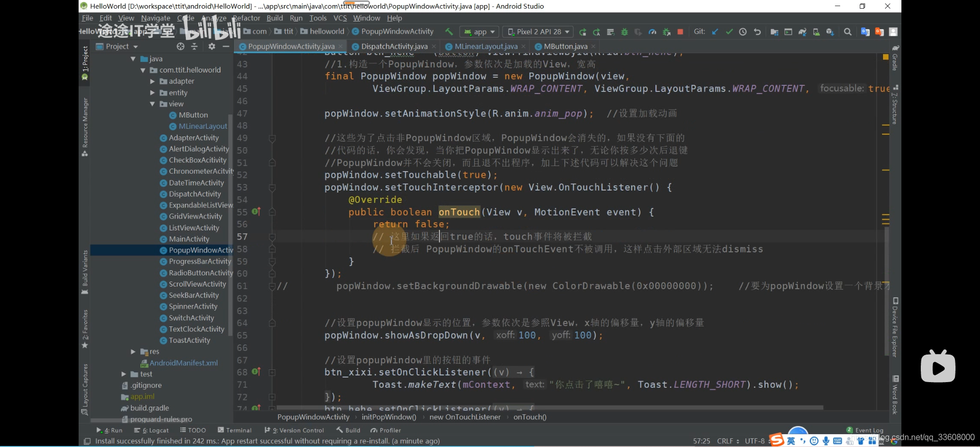Click the blue Translate plugin icon
This screenshot has height=447, width=980.
[865, 32]
